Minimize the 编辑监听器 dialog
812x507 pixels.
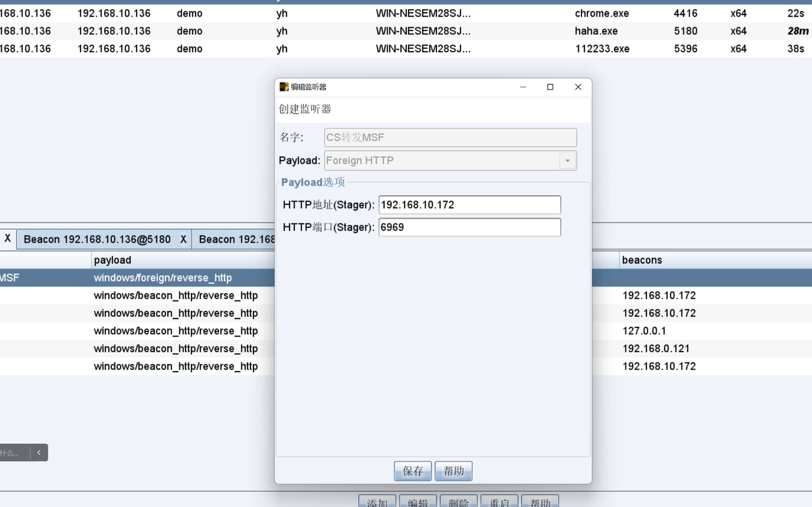point(522,87)
